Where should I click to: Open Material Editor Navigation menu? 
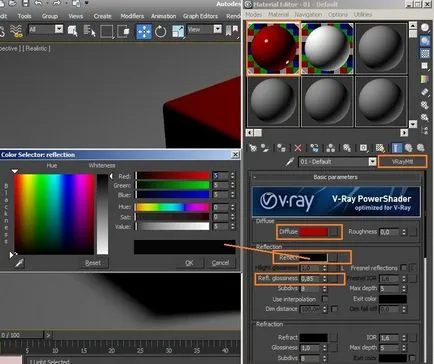click(x=308, y=14)
